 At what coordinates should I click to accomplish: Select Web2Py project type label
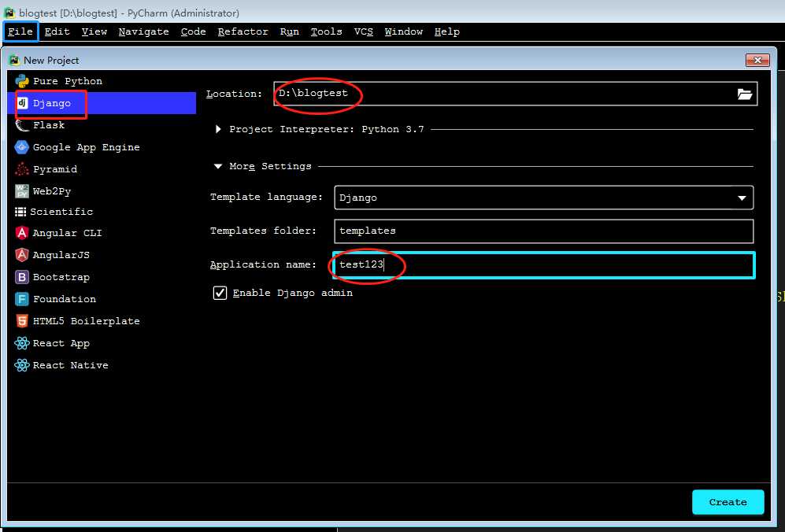(x=52, y=191)
